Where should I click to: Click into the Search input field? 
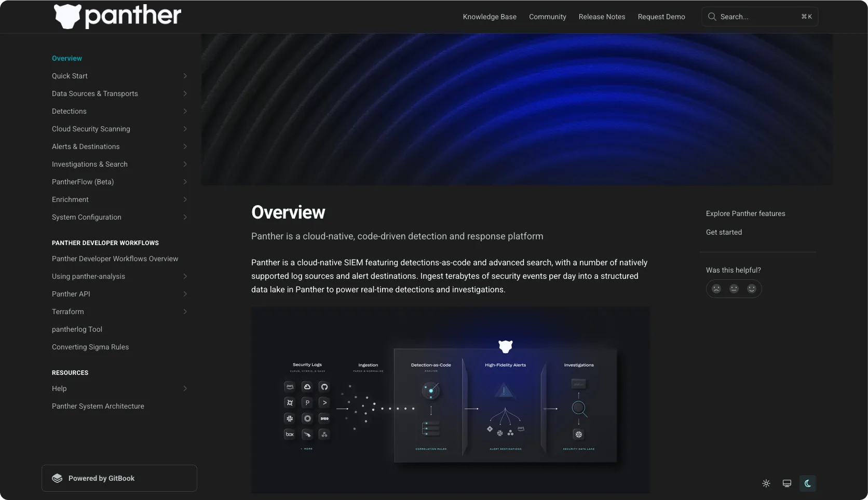click(x=758, y=17)
